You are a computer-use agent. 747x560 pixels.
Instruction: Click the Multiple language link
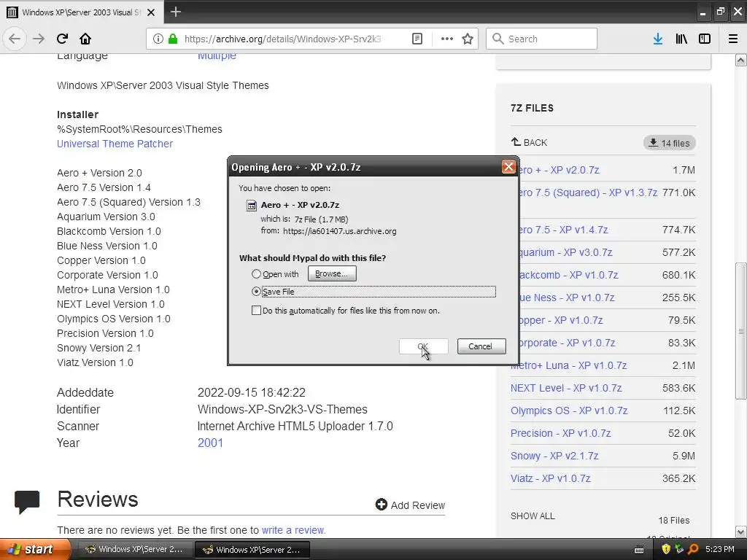[217, 55]
